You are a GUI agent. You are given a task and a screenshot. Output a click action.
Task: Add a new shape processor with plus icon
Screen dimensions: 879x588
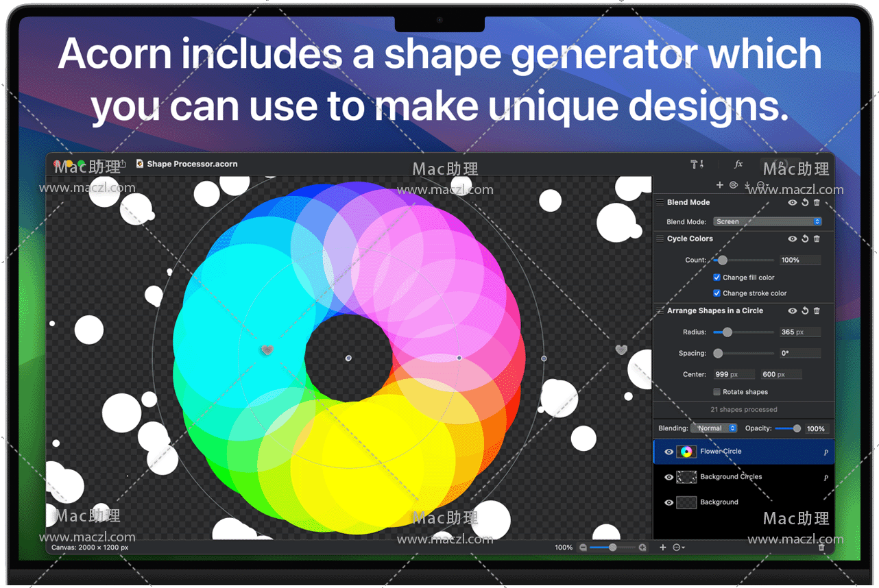[720, 185]
